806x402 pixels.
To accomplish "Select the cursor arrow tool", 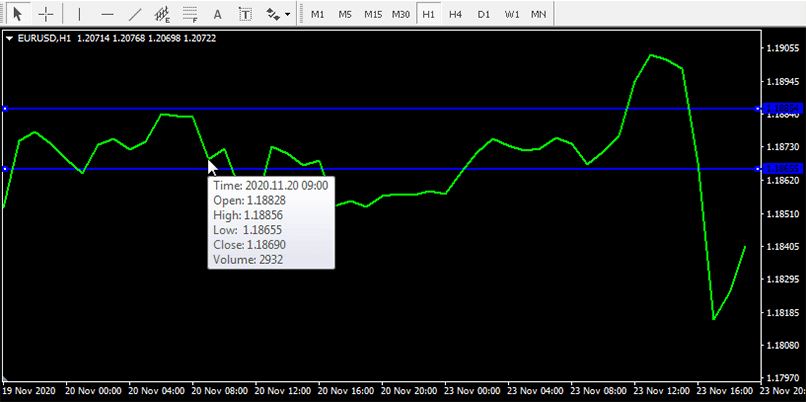I will tap(18, 14).
